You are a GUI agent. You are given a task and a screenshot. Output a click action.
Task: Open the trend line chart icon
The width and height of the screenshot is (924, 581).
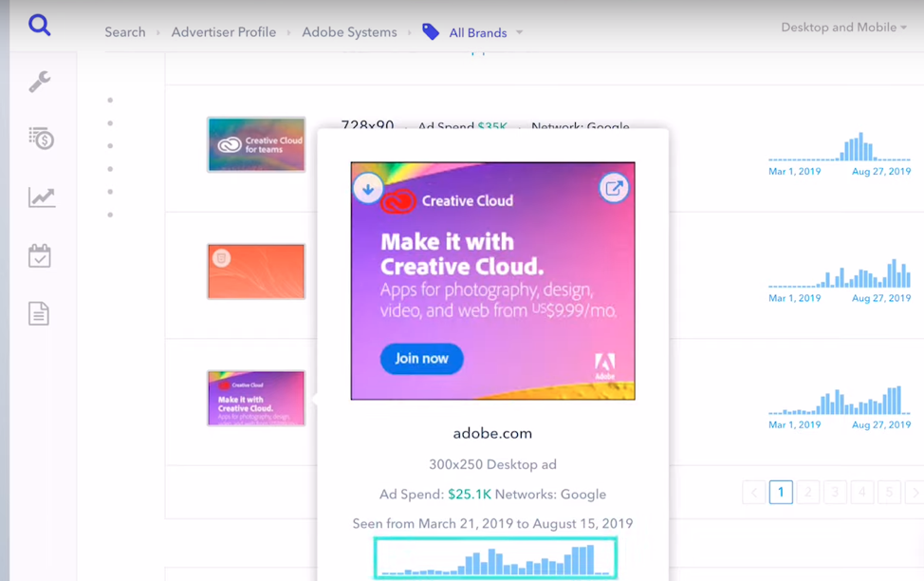(x=41, y=197)
